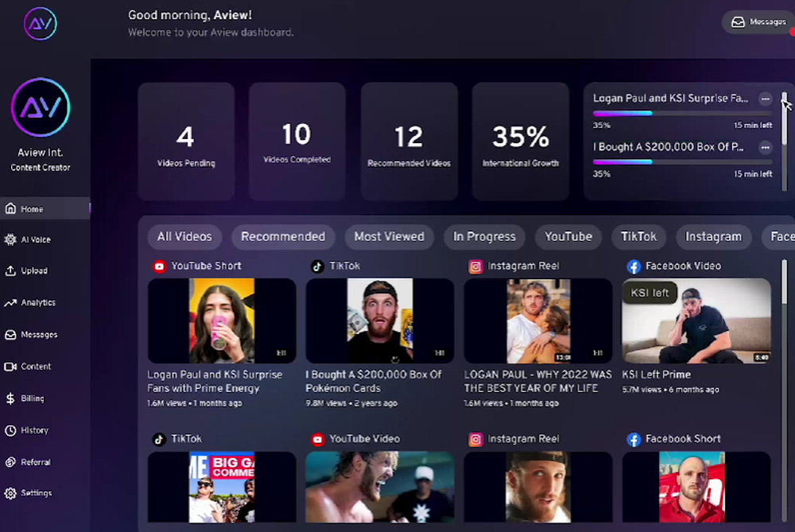Open the 12 Recommended Videos card

(x=409, y=142)
